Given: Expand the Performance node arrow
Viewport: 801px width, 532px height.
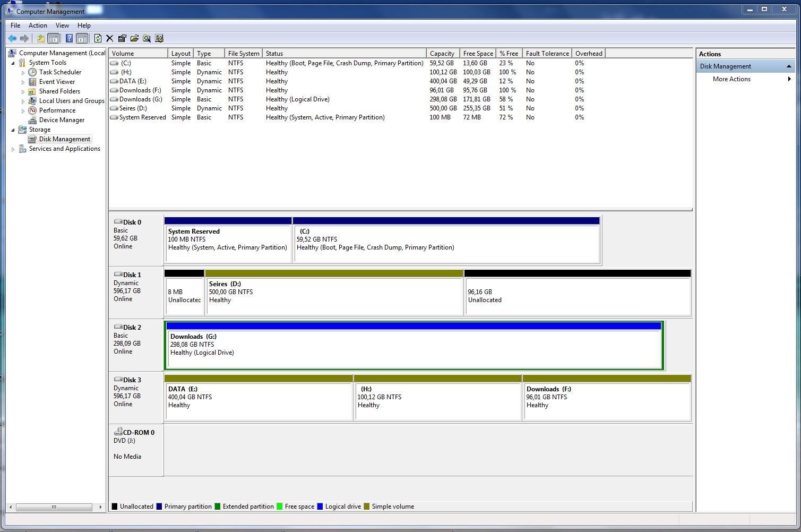Looking at the screenshot, I should click(23, 110).
